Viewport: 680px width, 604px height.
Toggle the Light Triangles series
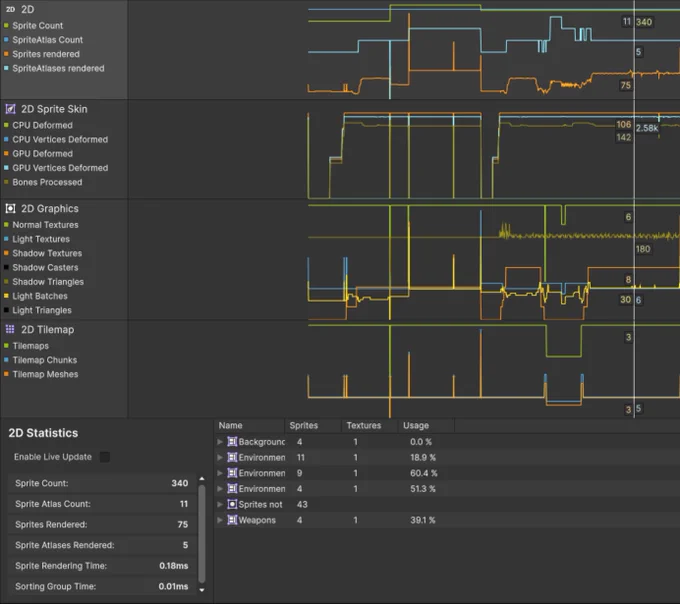coord(6,310)
